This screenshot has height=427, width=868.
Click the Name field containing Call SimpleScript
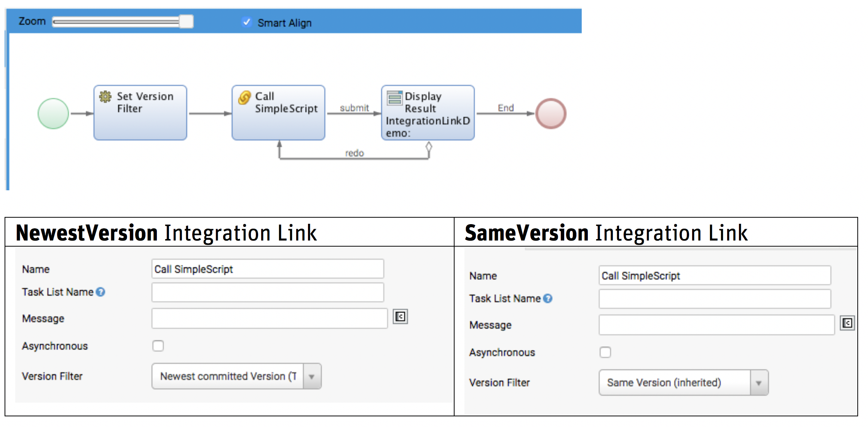point(268,269)
